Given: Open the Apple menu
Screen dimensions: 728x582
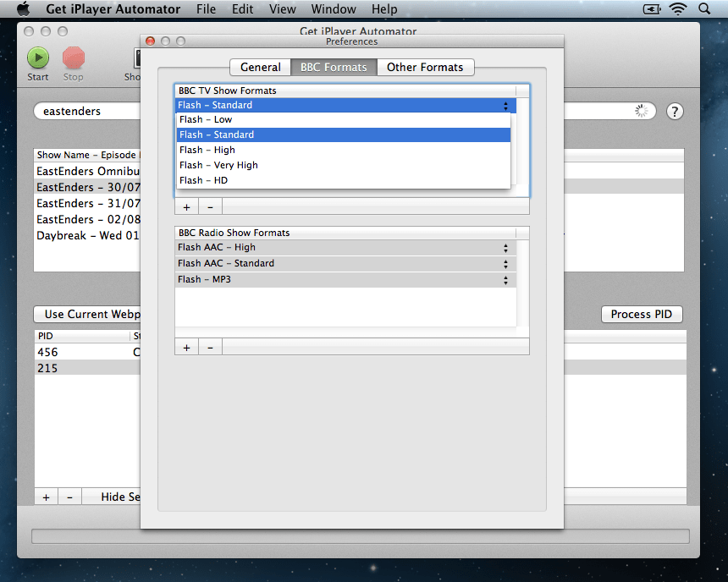Looking at the screenshot, I should 23,8.
